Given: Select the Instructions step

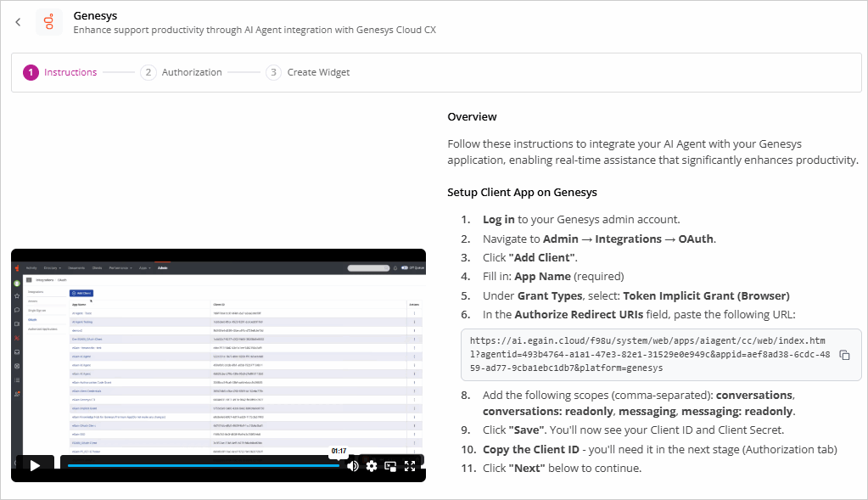Looking at the screenshot, I should [x=61, y=72].
